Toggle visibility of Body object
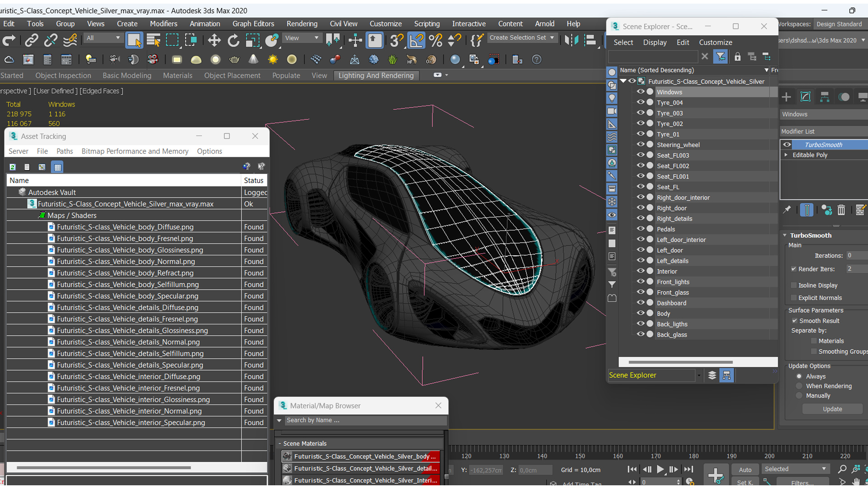Image resolution: width=868 pixels, height=488 pixels. 640,313
